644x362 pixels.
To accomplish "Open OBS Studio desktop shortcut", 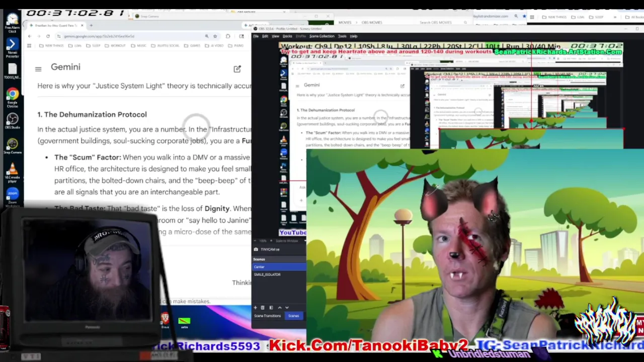I will [12, 121].
